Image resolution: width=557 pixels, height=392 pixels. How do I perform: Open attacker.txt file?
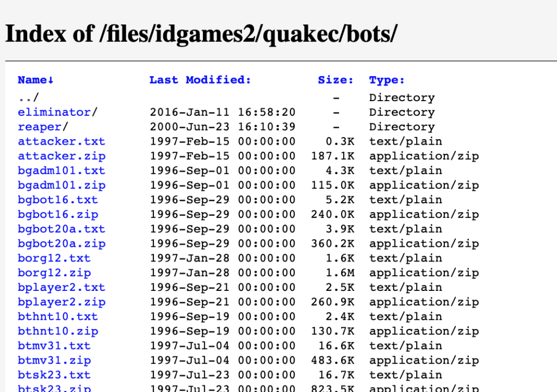click(x=61, y=142)
